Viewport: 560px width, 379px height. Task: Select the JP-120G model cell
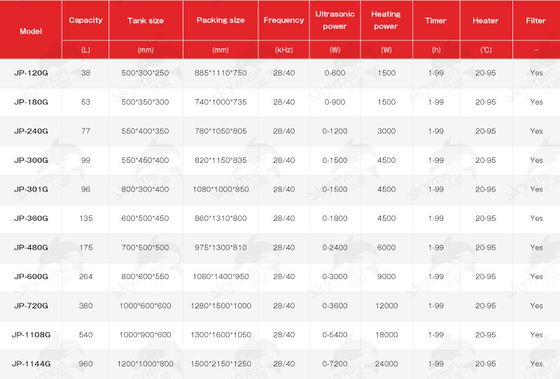tap(31, 73)
